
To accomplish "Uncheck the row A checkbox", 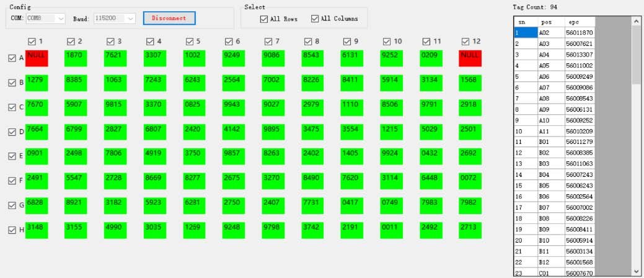I will [12, 58].
